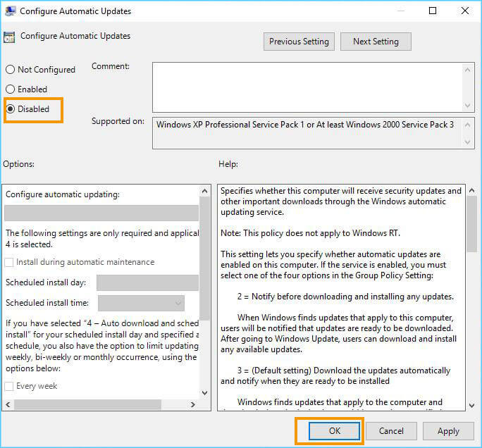Check Install during automatic maintenance

point(10,262)
